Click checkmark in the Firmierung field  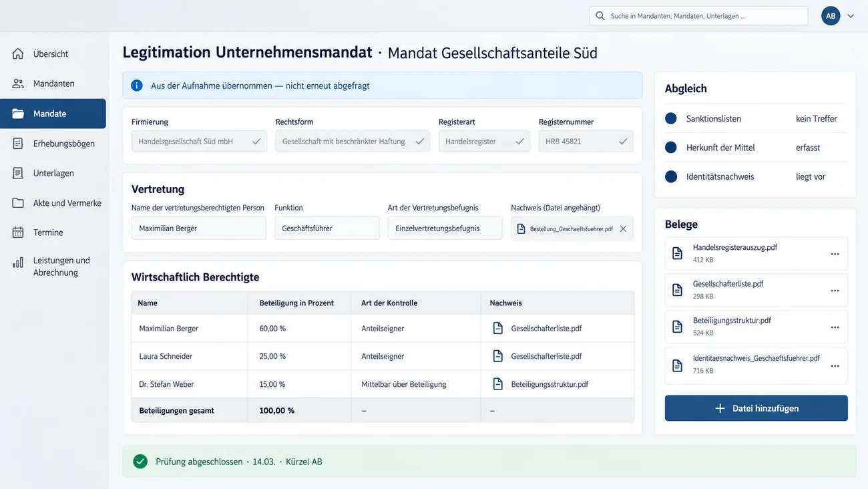[x=256, y=142]
